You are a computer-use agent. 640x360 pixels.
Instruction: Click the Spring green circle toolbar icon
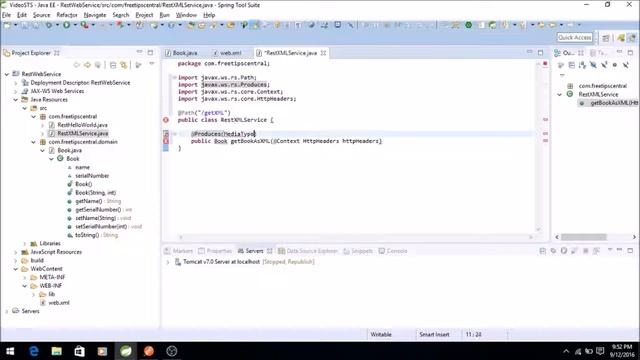click(469, 25)
